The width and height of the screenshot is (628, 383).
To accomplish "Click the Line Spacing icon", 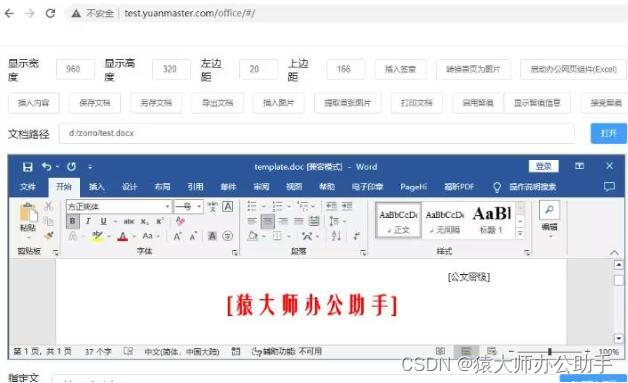I will pos(334,221).
